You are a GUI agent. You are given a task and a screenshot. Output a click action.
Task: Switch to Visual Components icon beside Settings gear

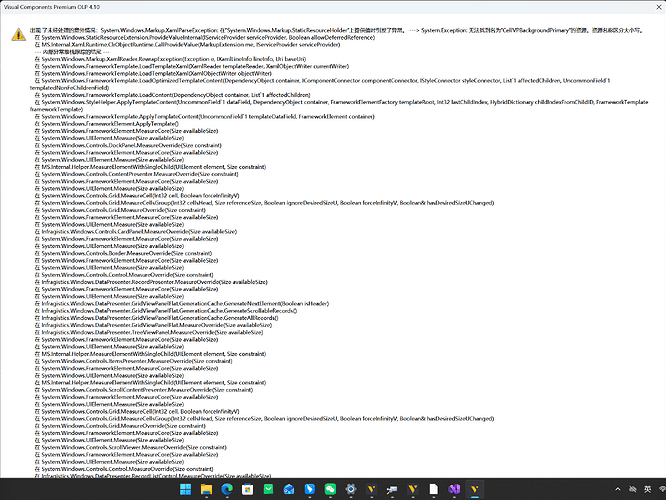tap(372, 489)
